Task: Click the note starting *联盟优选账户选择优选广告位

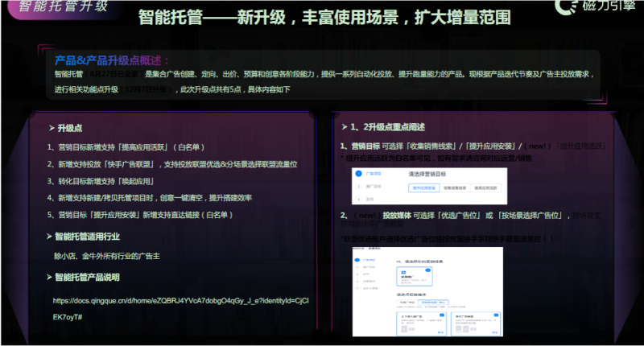Action: [x=447, y=239]
